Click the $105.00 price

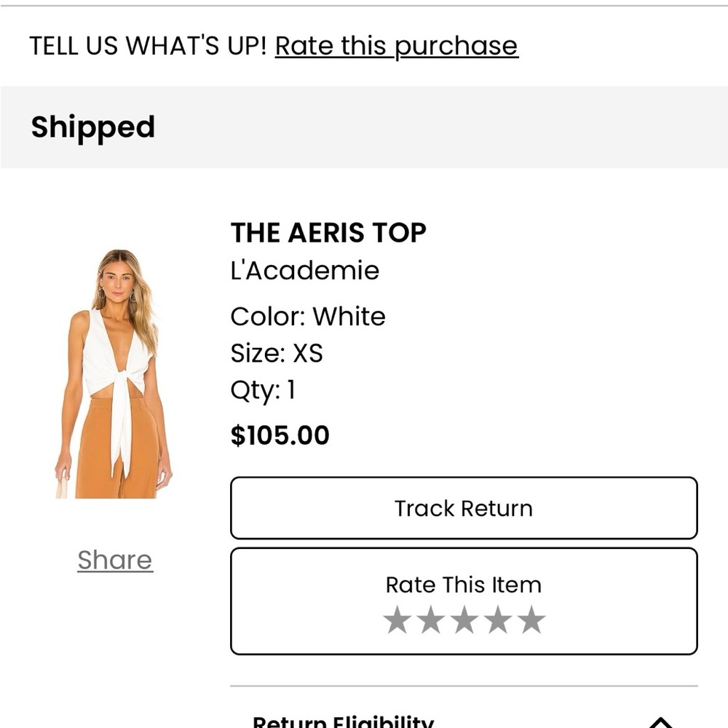click(x=280, y=435)
